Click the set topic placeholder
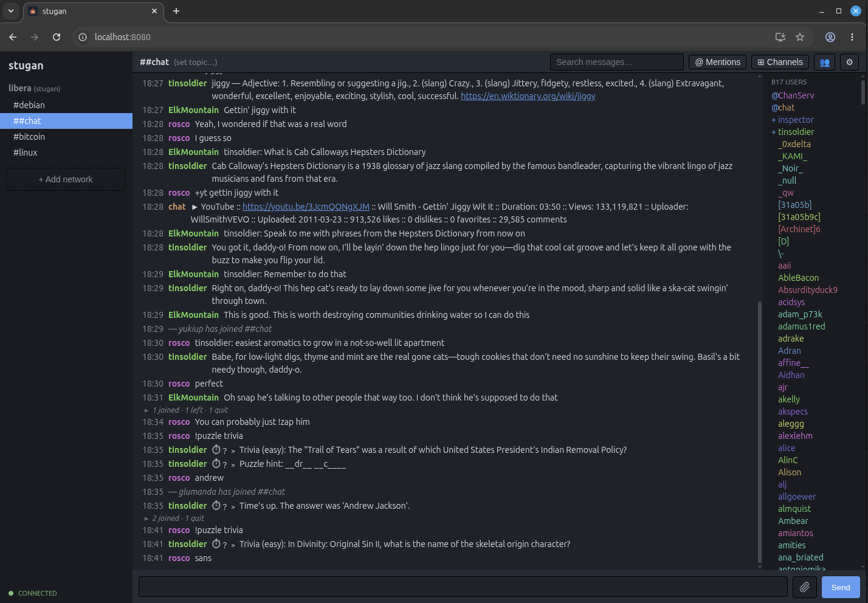The width and height of the screenshot is (868, 603). click(x=195, y=62)
